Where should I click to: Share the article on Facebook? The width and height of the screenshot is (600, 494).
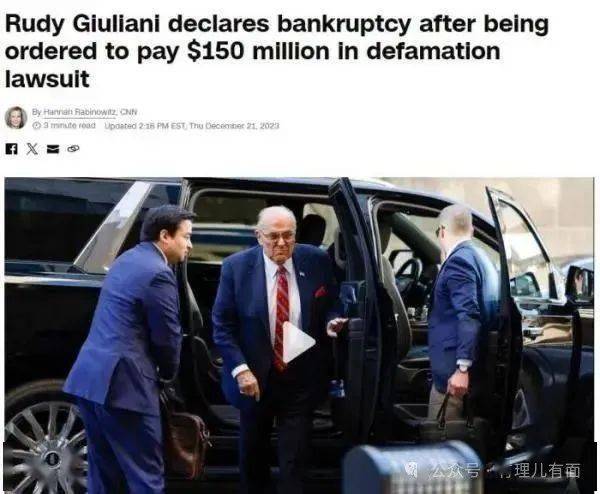point(11,149)
